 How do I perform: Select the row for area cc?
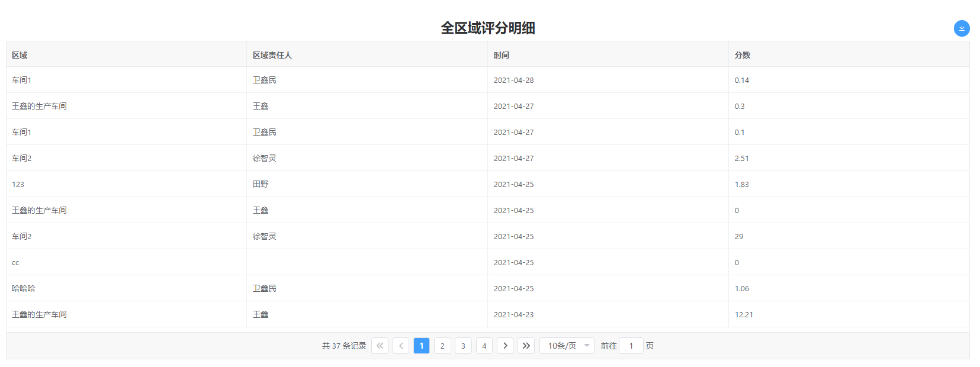(x=15, y=262)
